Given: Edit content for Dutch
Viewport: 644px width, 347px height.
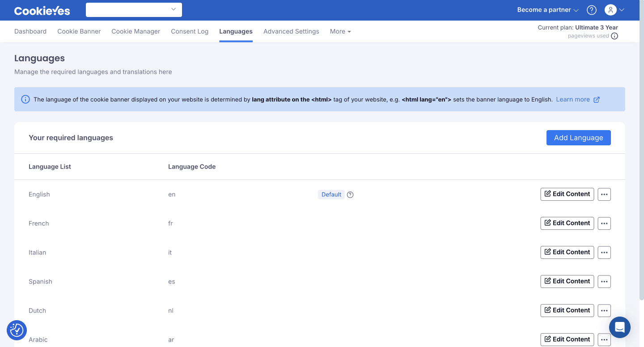Looking at the screenshot, I should (567, 310).
